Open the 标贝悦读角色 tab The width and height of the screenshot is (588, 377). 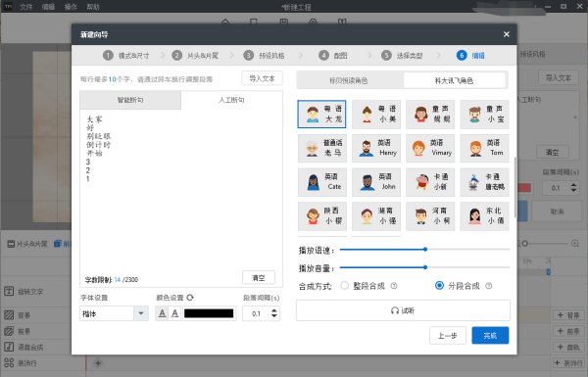click(348, 80)
